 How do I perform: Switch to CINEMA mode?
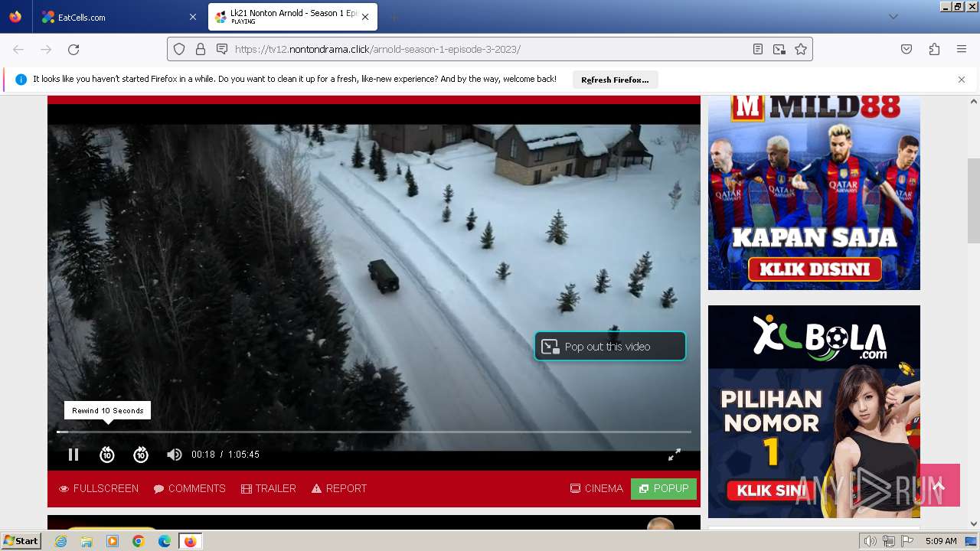coord(596,488)
